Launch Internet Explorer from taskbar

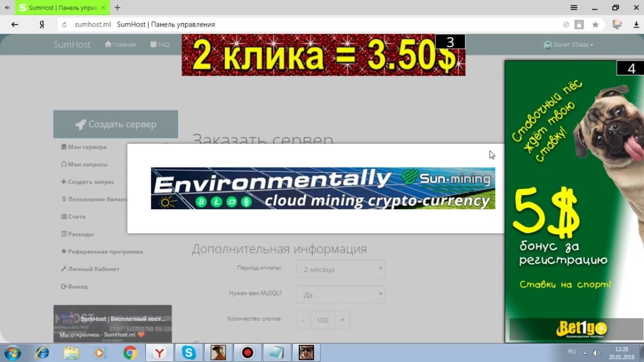[42, 352]
